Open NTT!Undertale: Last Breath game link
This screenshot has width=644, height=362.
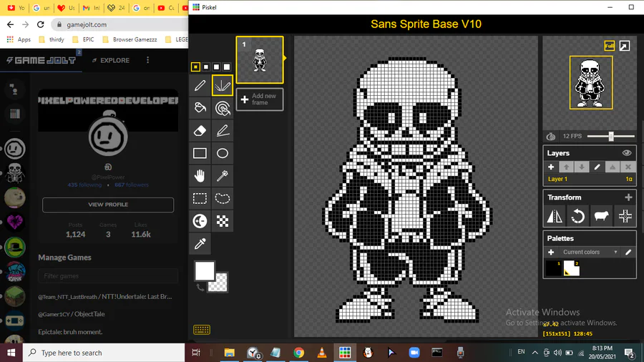click(104, 296)
